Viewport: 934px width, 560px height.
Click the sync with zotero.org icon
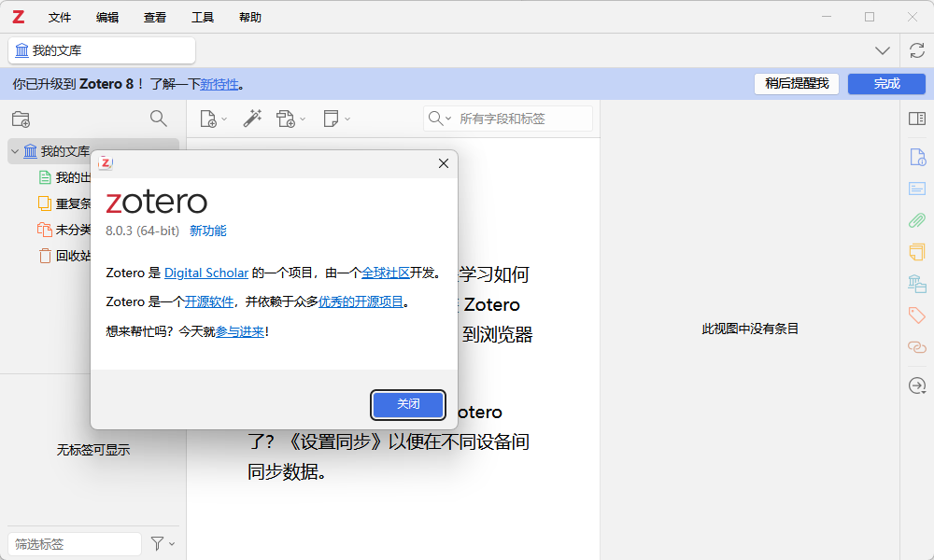[x=917, y=50]
